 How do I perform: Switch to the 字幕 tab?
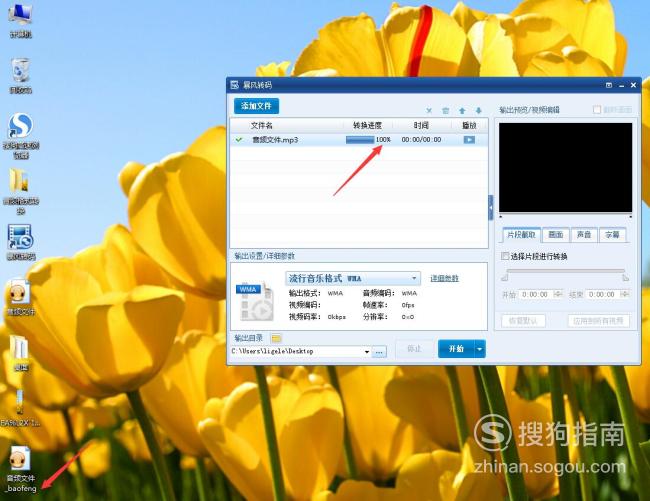point(612,235)
